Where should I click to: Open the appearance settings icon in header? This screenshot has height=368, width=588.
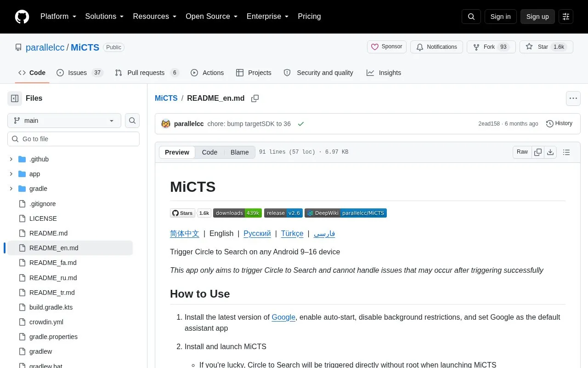[x=566, y=17]
